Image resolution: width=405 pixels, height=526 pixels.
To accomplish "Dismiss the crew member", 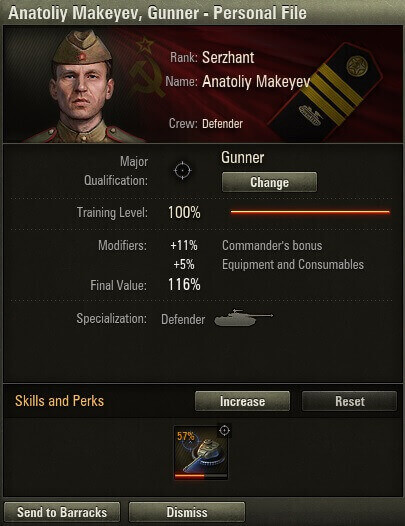I will (187, 512).
